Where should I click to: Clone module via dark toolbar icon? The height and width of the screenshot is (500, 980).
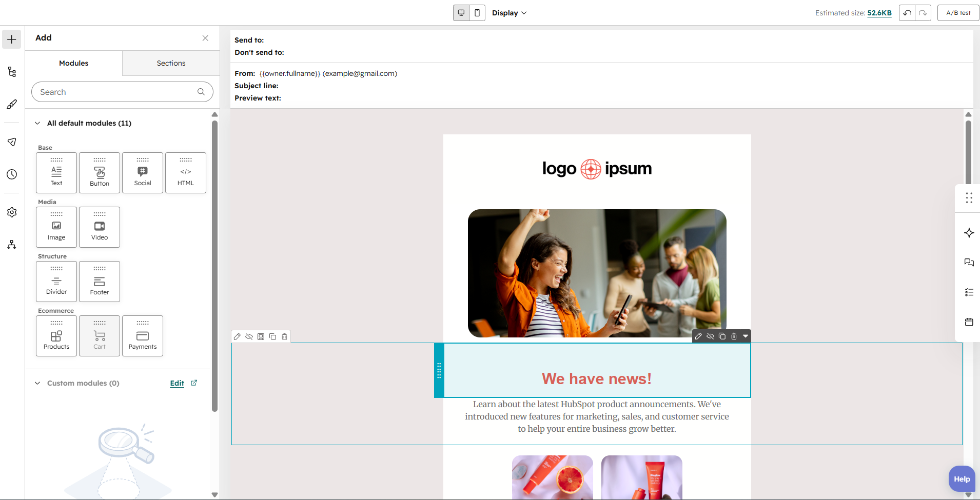tap(722, 336)
